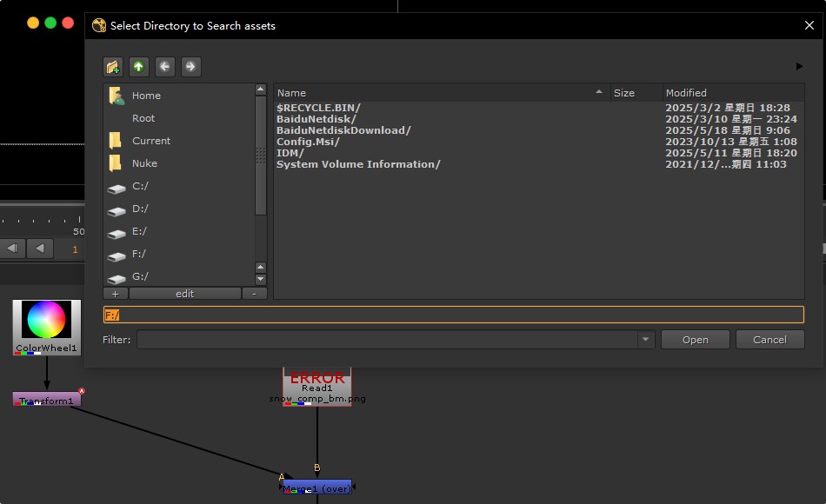Navigate forward with the right arrow icon
The width and height of the screenshot is (826, 504).
click(190, 67)
